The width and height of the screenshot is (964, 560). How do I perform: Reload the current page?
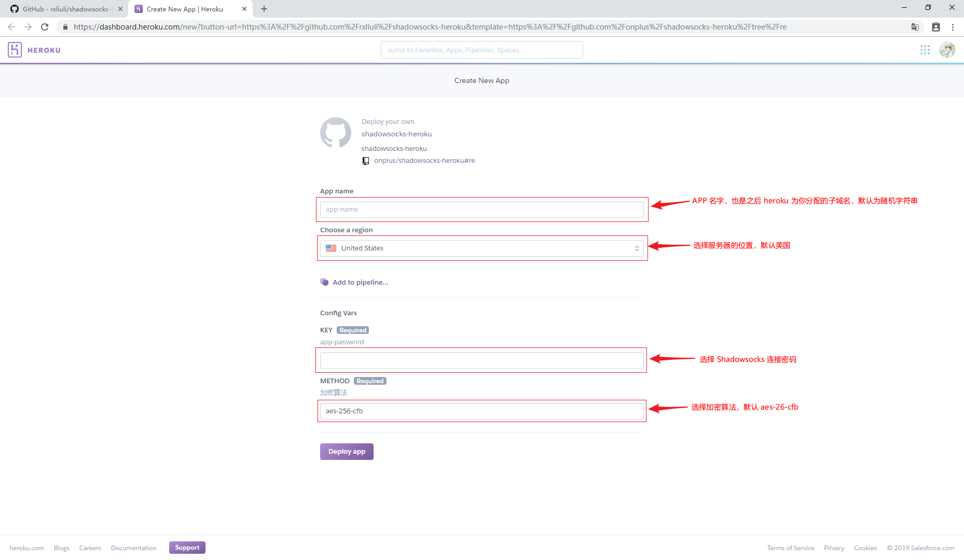[45, 27]
